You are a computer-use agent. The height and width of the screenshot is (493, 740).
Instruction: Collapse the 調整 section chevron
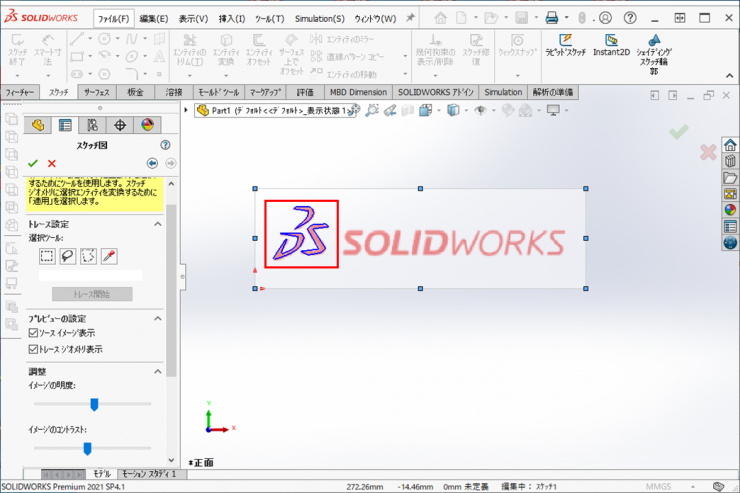point(158,371)
